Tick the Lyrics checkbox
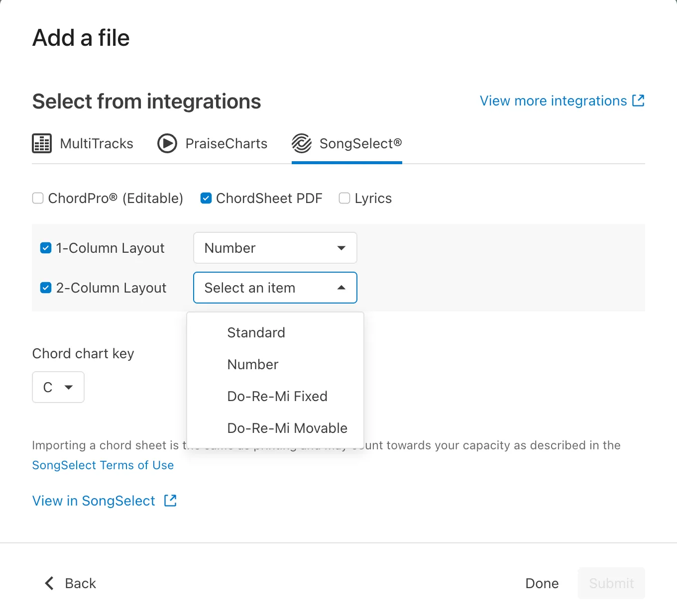The image size is (677, 616). click(x=344, y=199)
